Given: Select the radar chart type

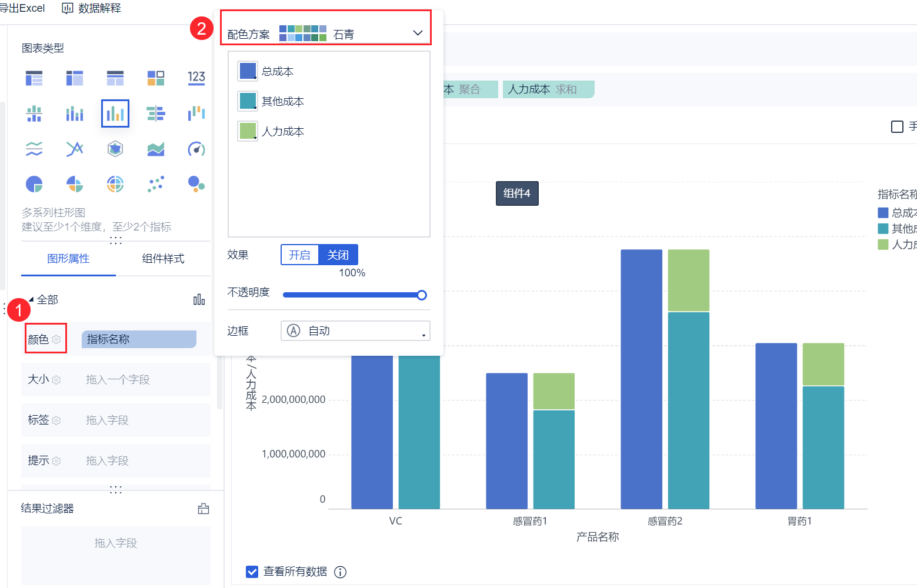Looking at the screenshot, I should point(115,149).
